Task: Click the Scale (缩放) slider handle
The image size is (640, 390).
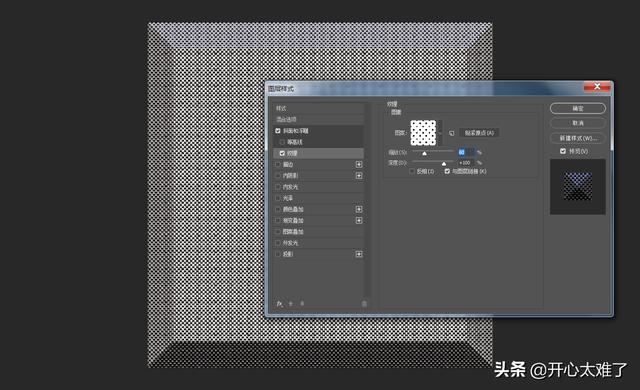Action: click(x=424, y=153)
